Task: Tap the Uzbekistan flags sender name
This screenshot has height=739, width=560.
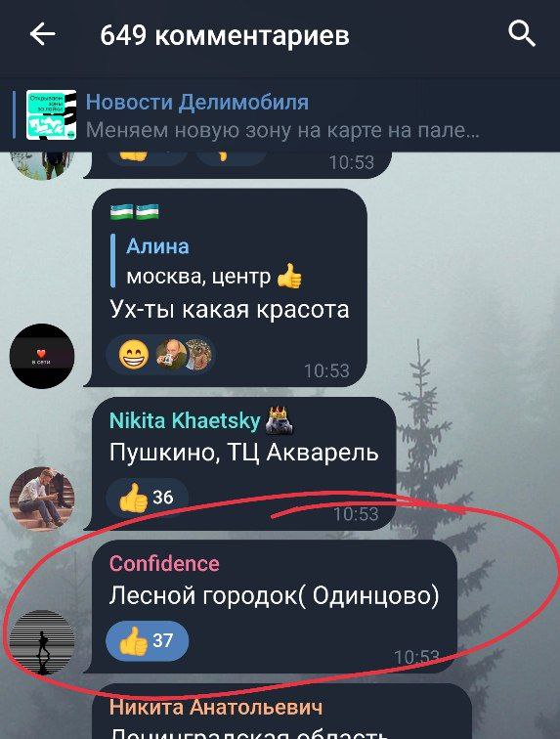Action: click(134, 212)
